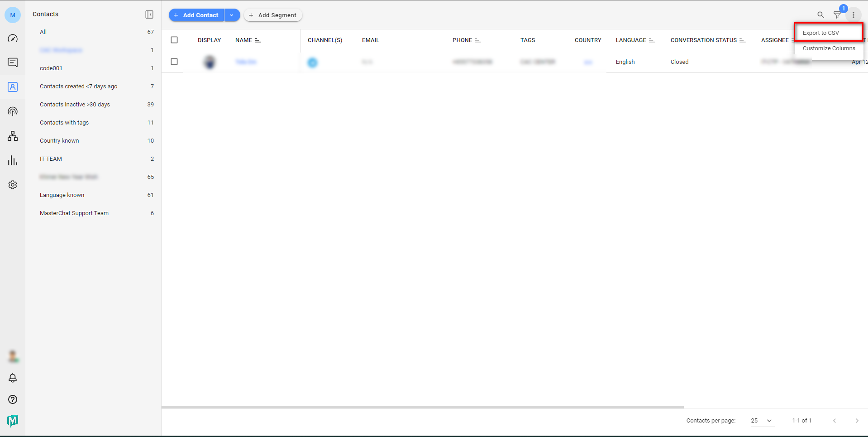Open the Workflows hierarchy icon
This screenshot has width=868, height=437.
click(x=13, y=136)
